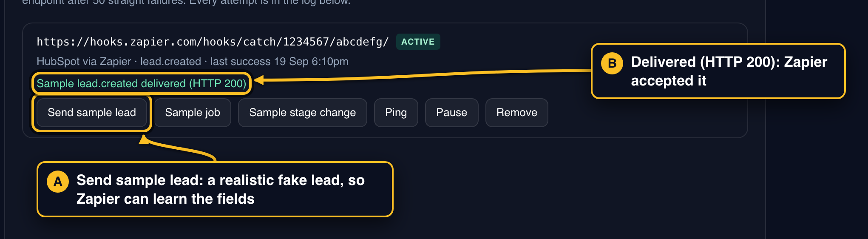Click the yellow B annotation badge
868x239 pixels.
click(612, 63)
